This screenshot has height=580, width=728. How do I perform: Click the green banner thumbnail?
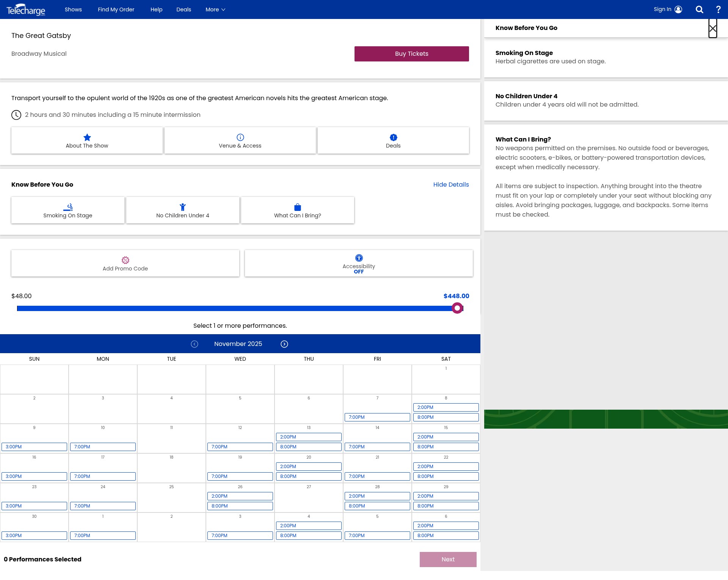point(606,419)
